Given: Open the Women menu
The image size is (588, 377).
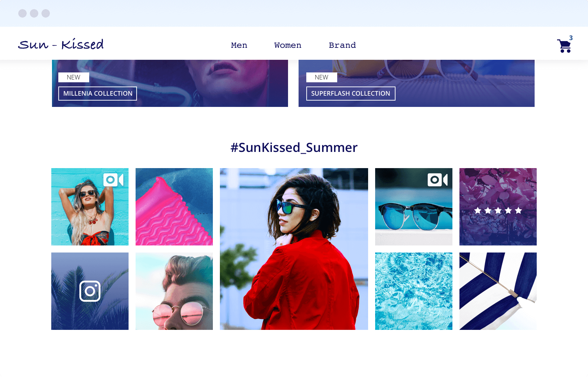Looking at the screenshot, I should point(288,45).
